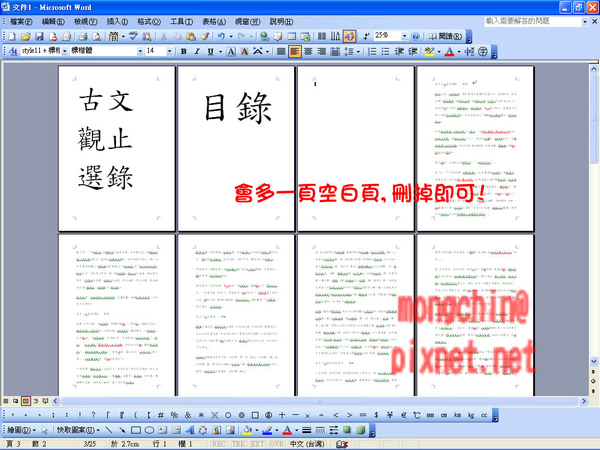This screenshot has height=450, width=600.
Task: Expand the Undo history dropdown arrow
Action: coord(231,36)
